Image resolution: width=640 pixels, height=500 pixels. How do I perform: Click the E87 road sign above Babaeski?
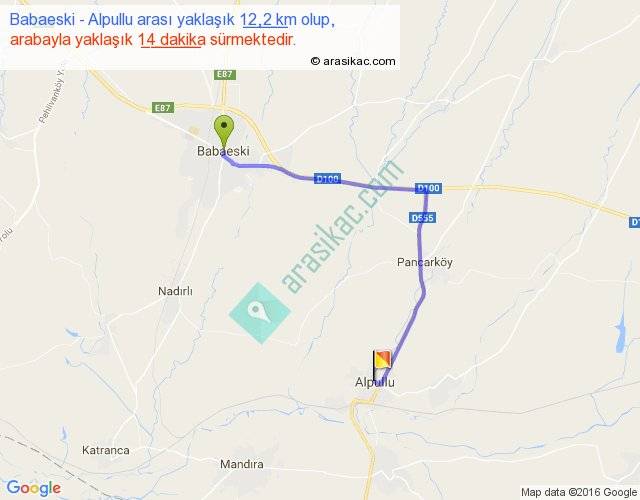(x=225, y=74)
